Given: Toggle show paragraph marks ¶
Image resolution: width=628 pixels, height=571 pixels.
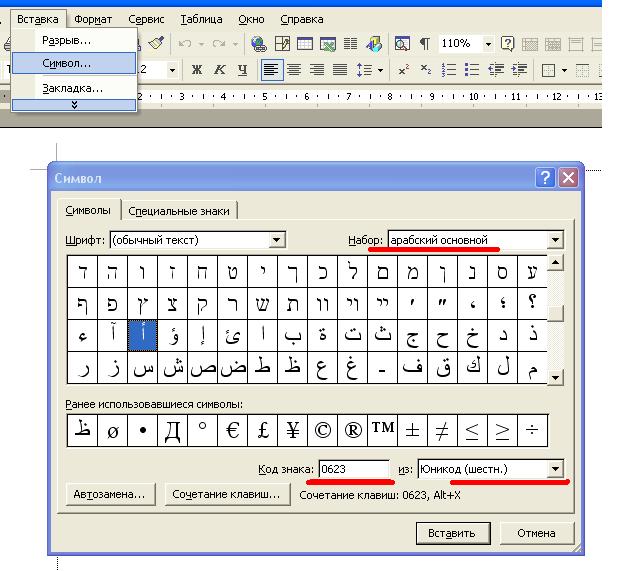Looking at the screenshot, I should click(425, 44).
